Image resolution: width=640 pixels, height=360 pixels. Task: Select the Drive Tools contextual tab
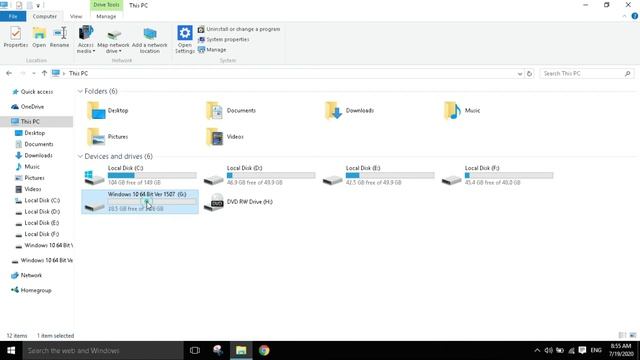pos(106,5)
